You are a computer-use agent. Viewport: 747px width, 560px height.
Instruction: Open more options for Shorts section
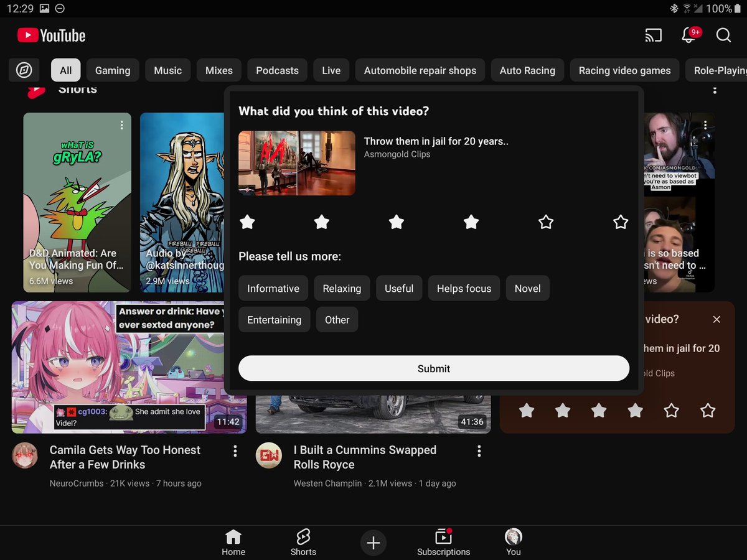tap(715, 90)
